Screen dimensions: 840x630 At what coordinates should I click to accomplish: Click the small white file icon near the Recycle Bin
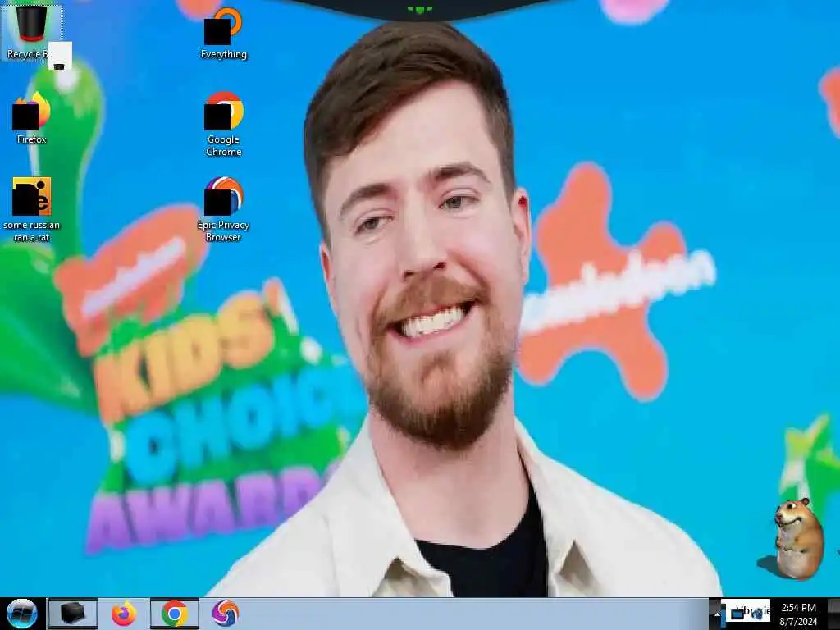click(x=60, y=56)
